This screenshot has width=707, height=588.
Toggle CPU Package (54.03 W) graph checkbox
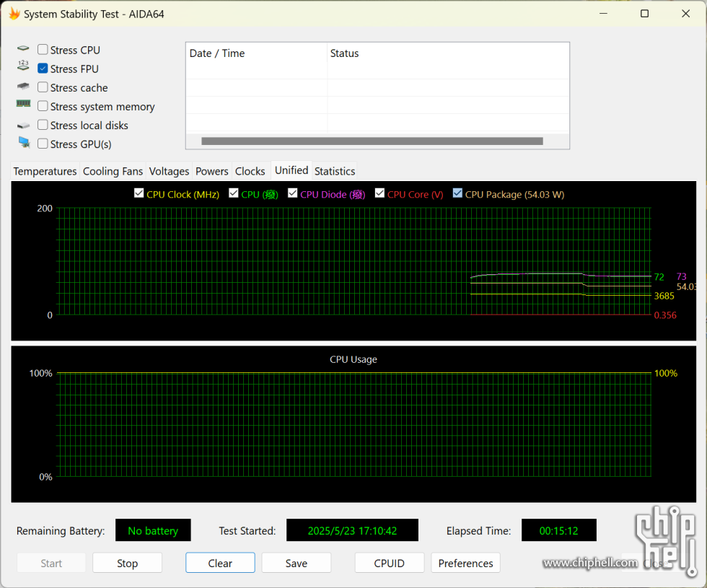[x=457, y=193]
